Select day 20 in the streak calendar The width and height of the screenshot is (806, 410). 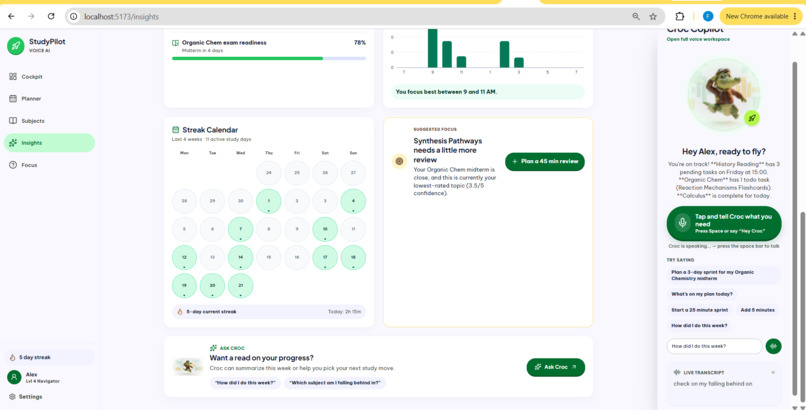click(212, 286)
